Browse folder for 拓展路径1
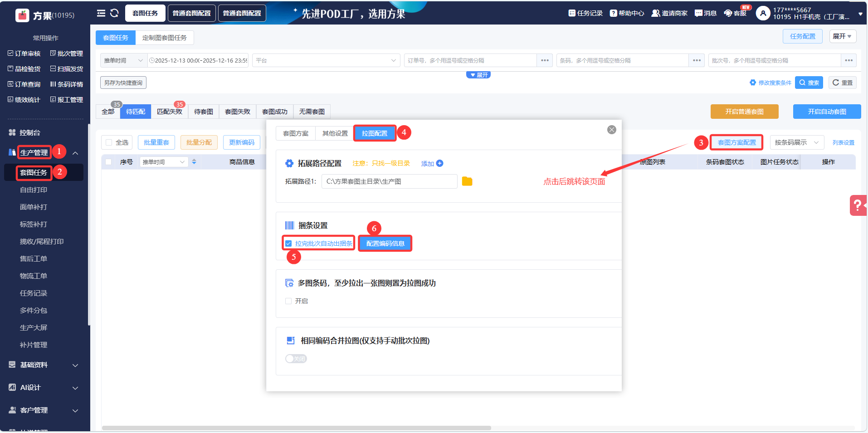Screen dimensions: 868x433 (x=467, y=181)
